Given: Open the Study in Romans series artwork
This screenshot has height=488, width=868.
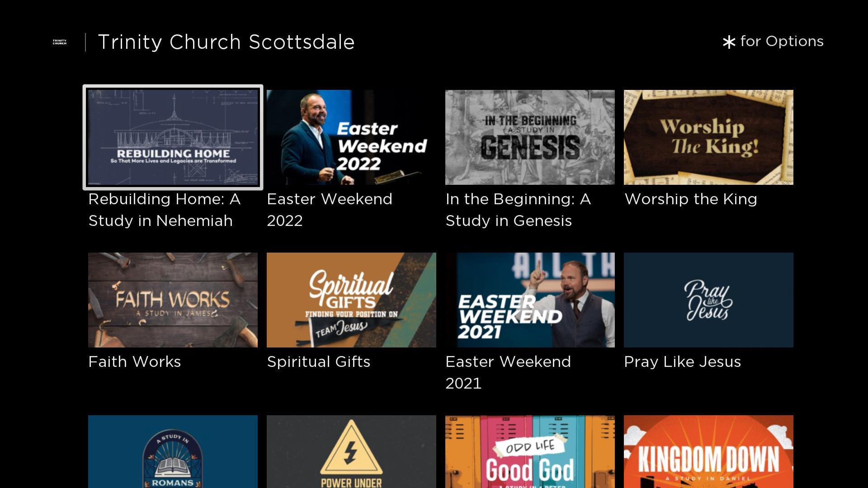Looking at the screenshot, I should tap(173, 452).
